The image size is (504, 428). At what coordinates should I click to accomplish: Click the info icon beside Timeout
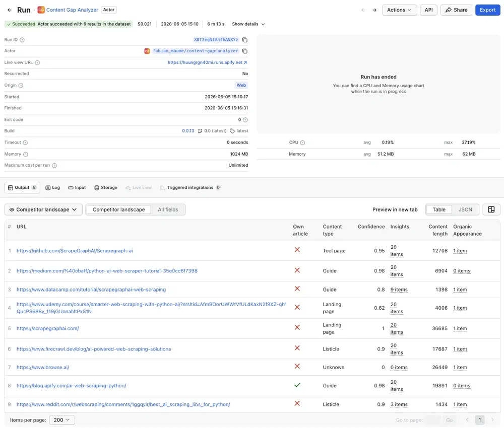25,142
